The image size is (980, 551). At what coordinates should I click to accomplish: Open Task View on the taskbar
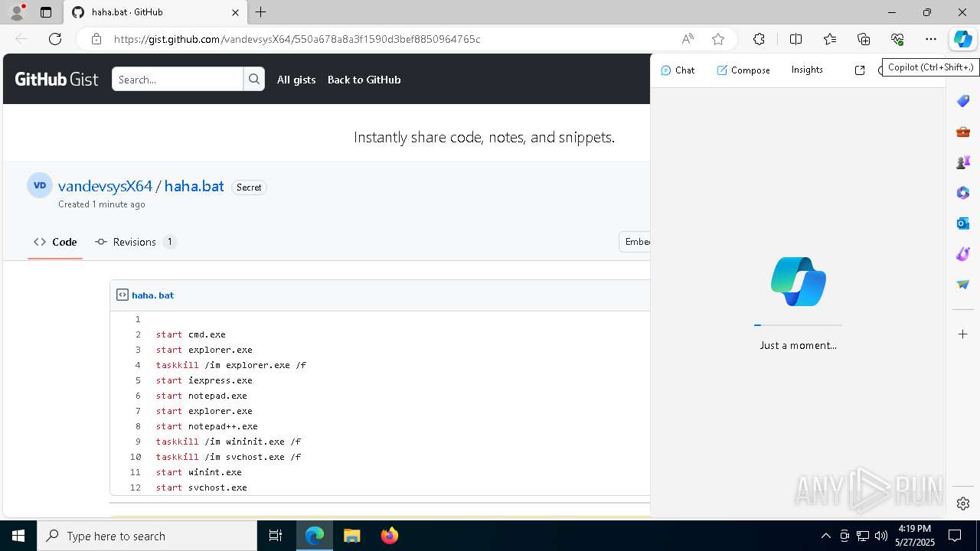coord(276,536)
